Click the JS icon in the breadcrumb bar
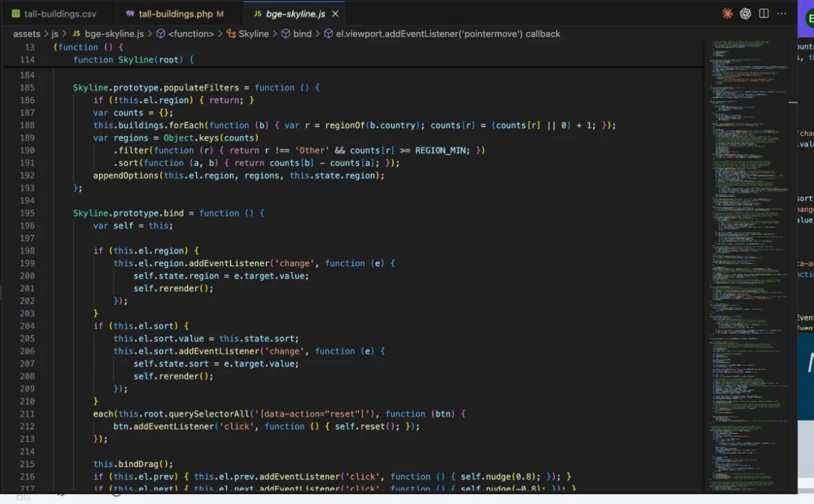814x504 pixels. click(76, 33)
